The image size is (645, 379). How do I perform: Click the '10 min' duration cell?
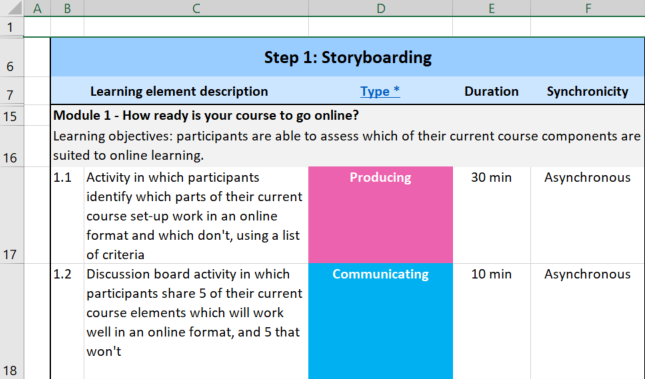click(492, 321)
